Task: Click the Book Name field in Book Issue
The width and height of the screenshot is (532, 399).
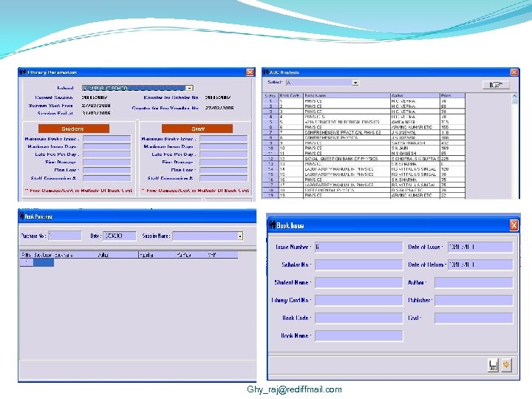Action: tap(358, 335)
